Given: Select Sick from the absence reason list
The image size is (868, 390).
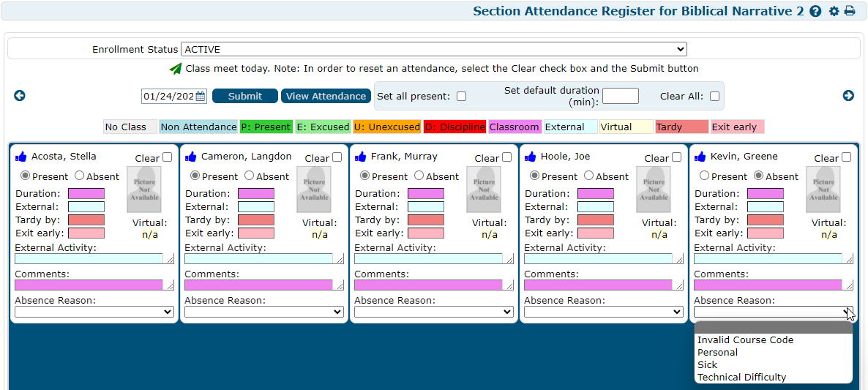Looking at the screenshot, I should [x=708, y=365].
